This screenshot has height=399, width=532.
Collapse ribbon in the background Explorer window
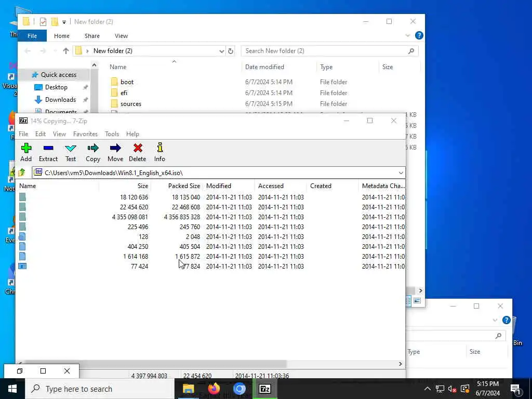click(495, 320)
